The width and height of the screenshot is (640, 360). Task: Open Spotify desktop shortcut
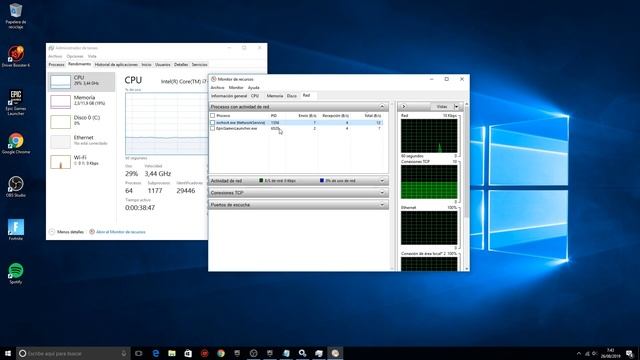coord(16,273)
